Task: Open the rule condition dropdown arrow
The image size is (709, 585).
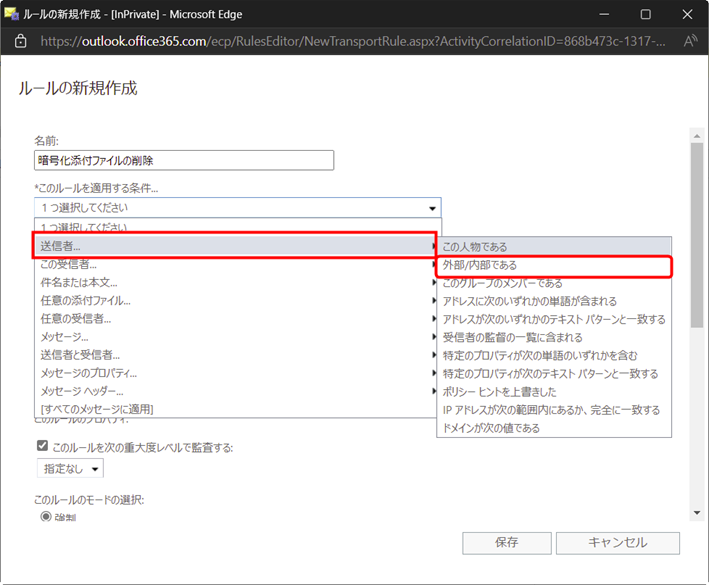Action: (432, 208)
